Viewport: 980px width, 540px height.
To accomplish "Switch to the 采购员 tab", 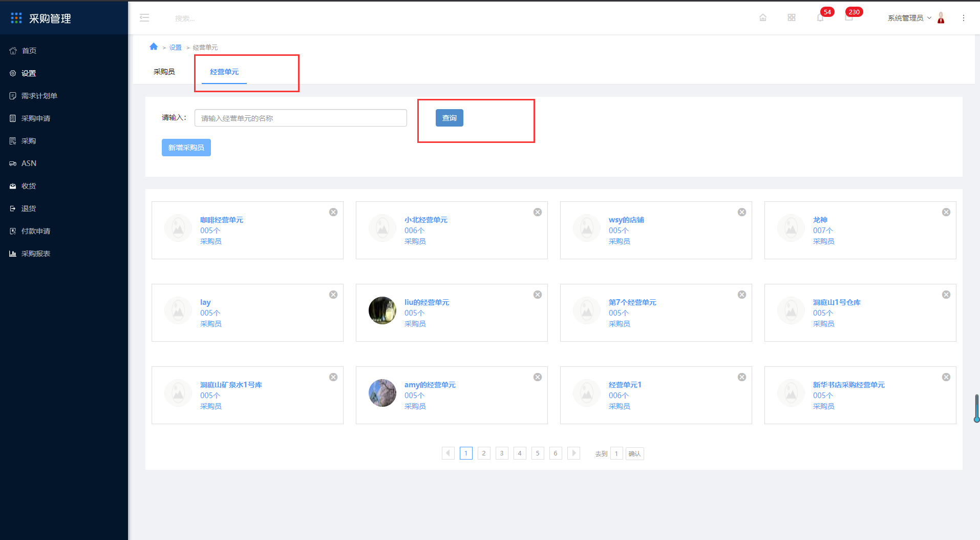I will click(164, 72).
